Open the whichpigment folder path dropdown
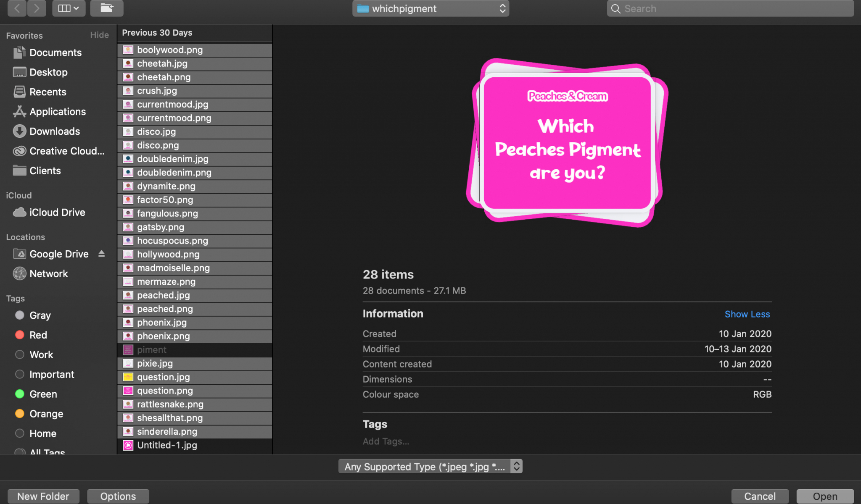The height and width of the screenshot is (504, 861). tap(430, 8)
